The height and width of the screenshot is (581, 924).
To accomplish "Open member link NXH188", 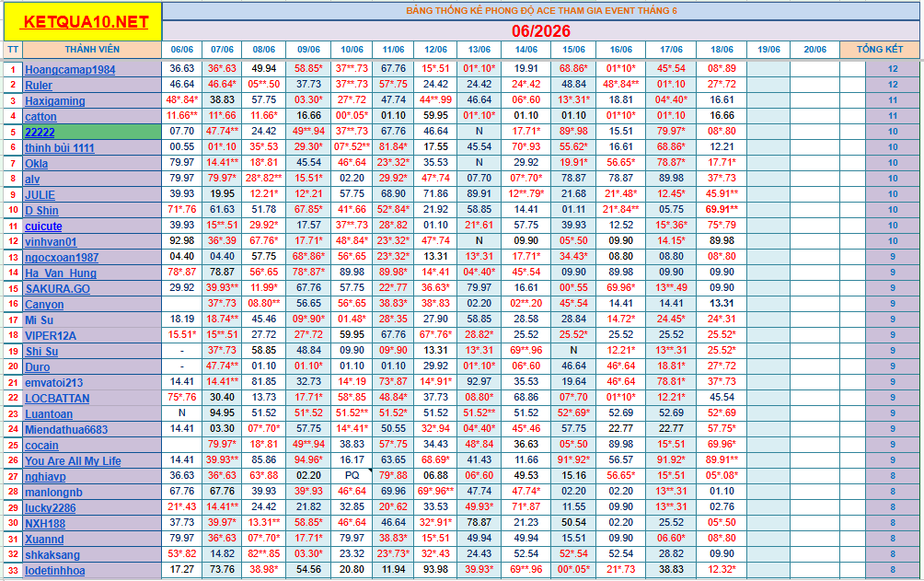I will coord(45,523).
